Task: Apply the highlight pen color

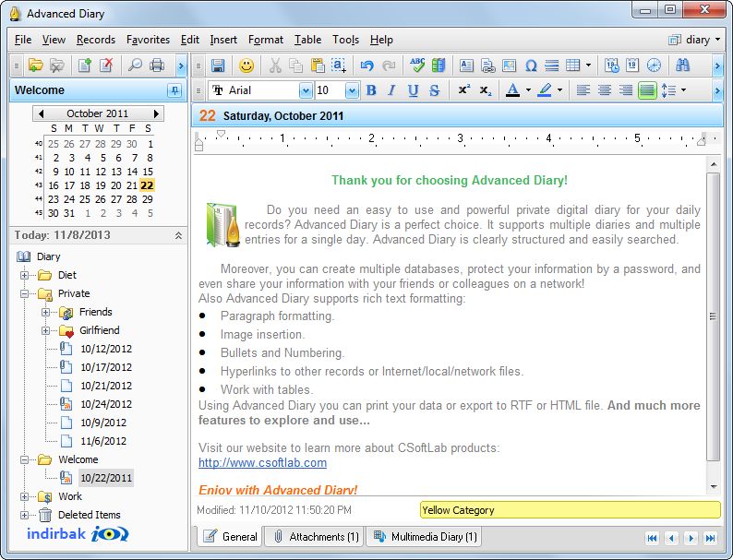Action: pyautogui.click(x=545, y=90)
